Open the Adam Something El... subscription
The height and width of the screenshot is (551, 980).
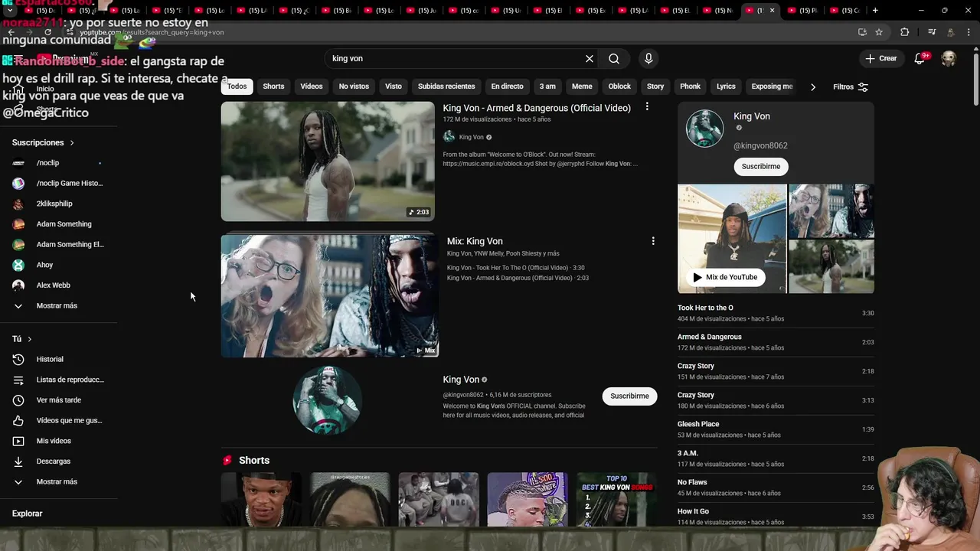click(58, 244)
